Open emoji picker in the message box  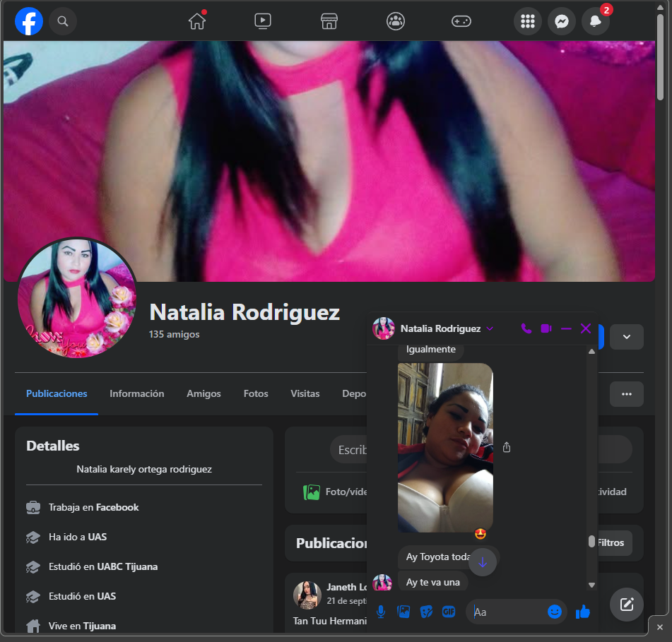[555, 612]
